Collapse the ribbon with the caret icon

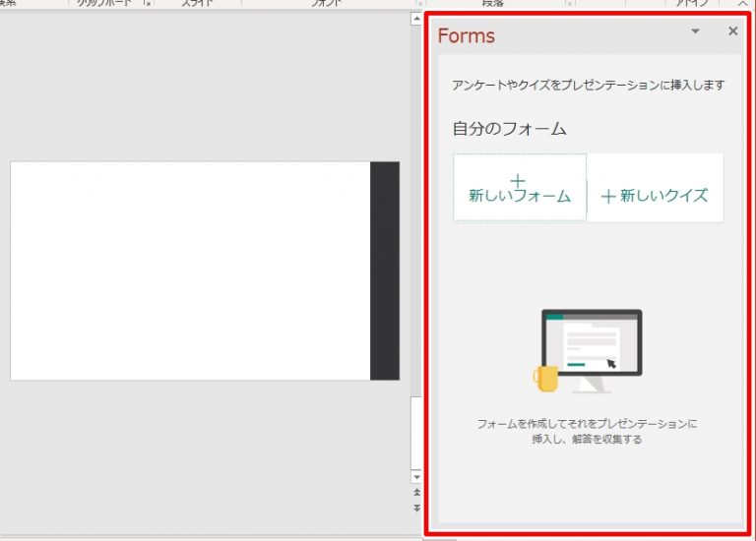[743, 3]
